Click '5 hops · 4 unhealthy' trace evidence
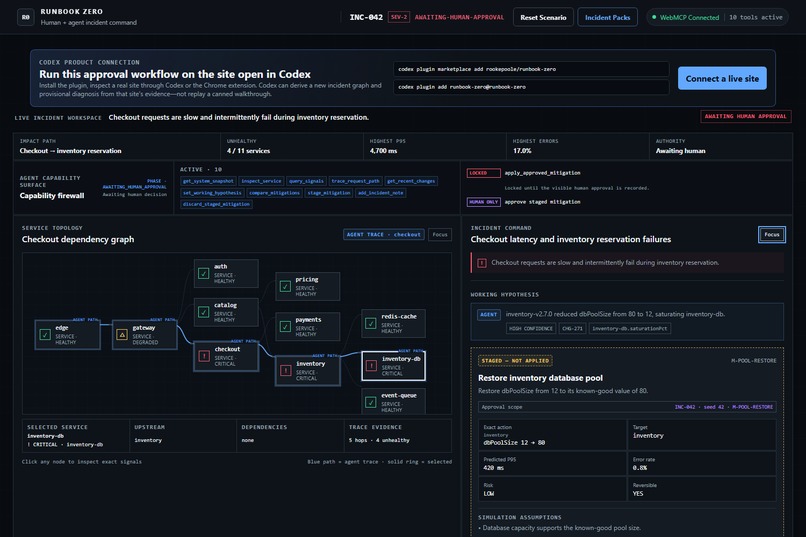 (379, 440)
